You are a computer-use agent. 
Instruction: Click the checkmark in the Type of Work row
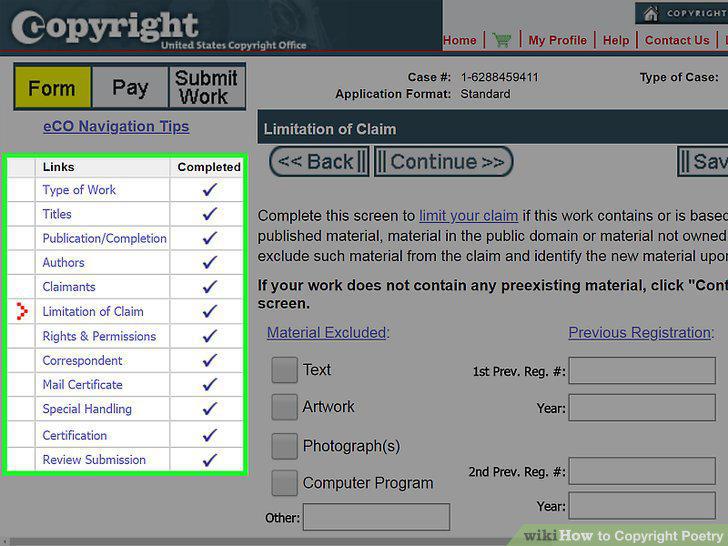coord(209,189)
